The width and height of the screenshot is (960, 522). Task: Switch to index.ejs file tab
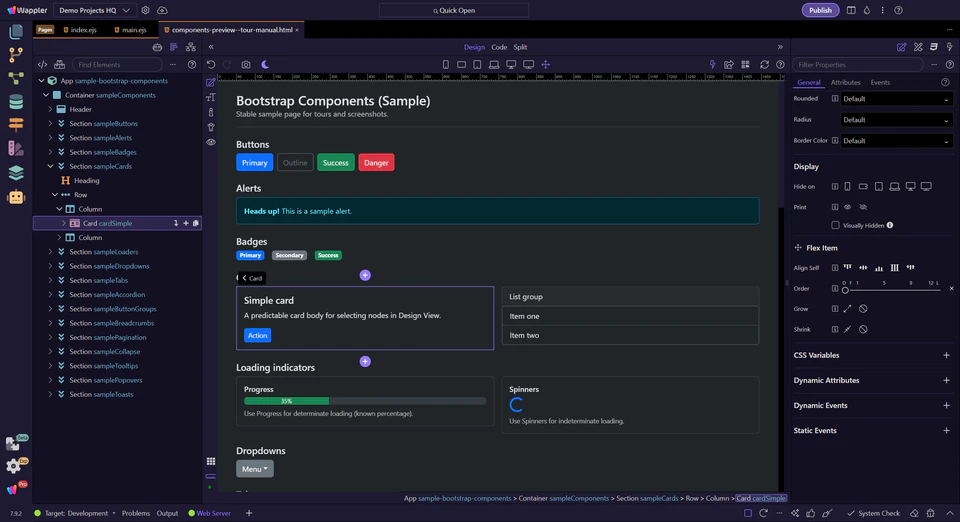[x=80, y=30]
